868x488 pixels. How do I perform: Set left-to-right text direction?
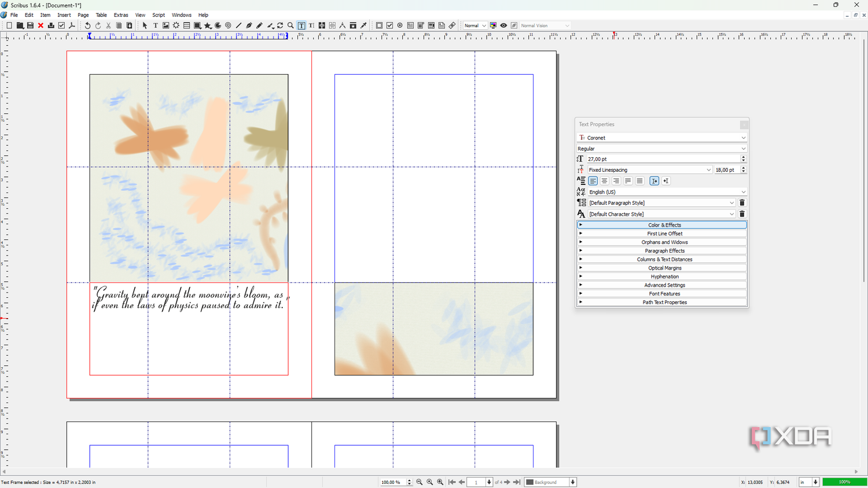pos(654,181)
